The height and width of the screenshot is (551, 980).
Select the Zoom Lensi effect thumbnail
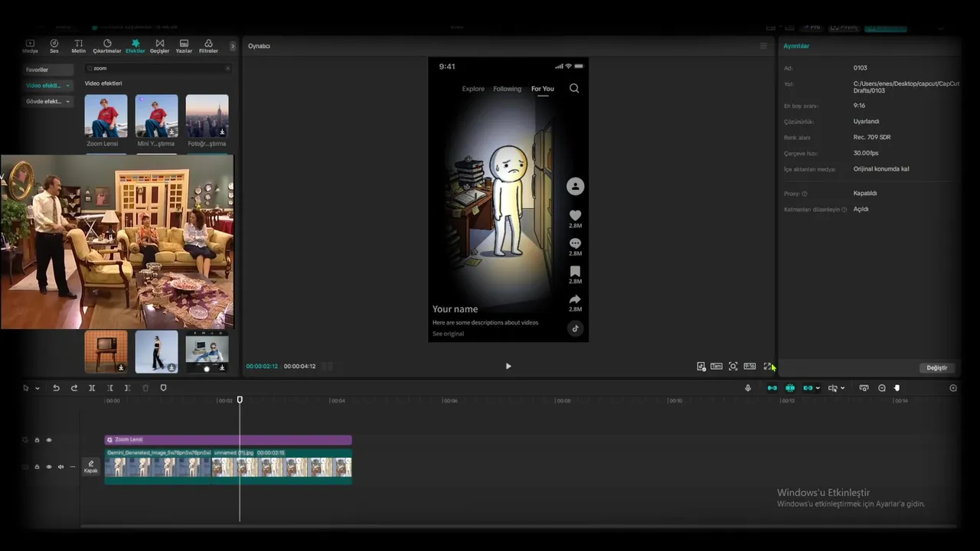(x=106, y=116)
